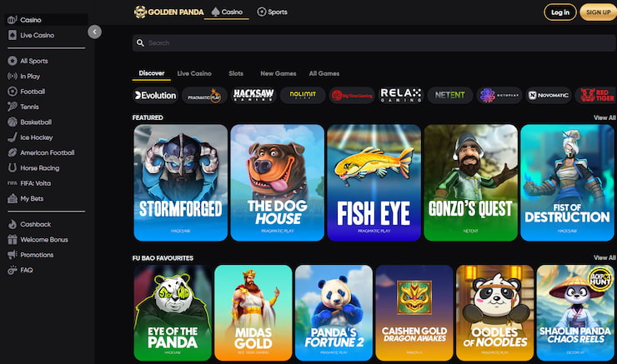Launch the Eye of the Panda game
The image size is (617, 364).
[x=173, y=313]
